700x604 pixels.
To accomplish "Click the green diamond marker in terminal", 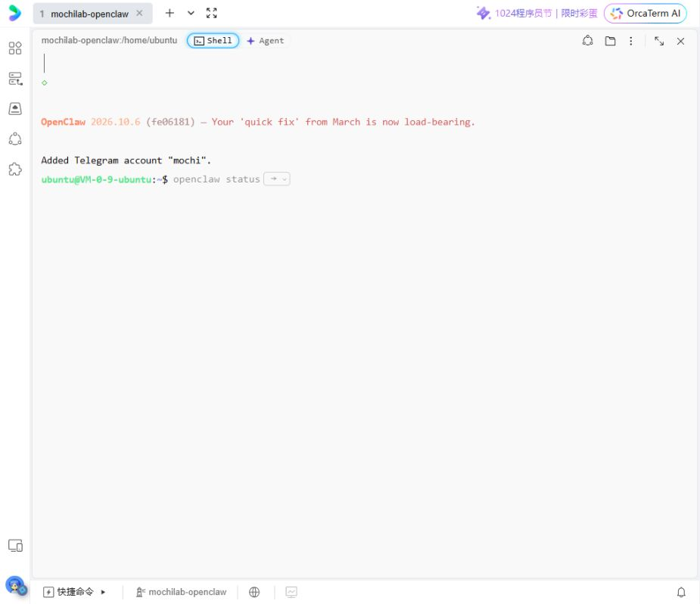I will click(x=44, y=83).
